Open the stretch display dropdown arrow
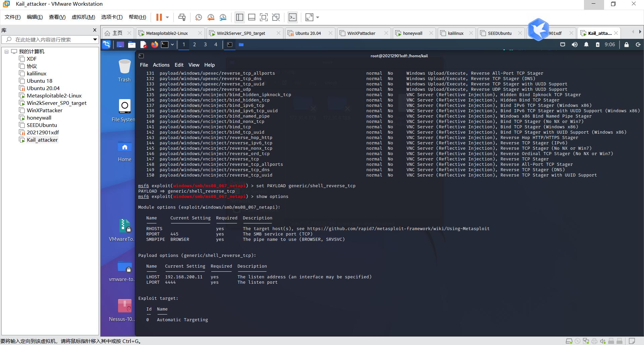Screen dimensions: 644x345 (x=318, y=17)
